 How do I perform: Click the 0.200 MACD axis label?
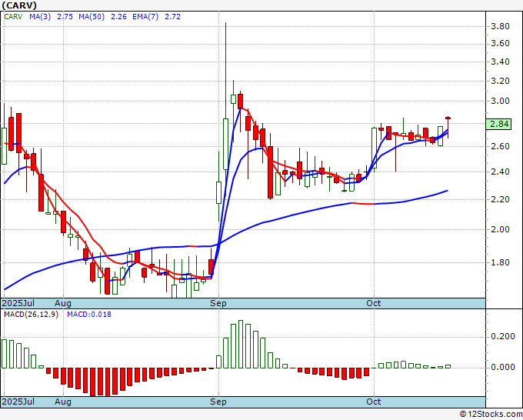pos(503,337)
